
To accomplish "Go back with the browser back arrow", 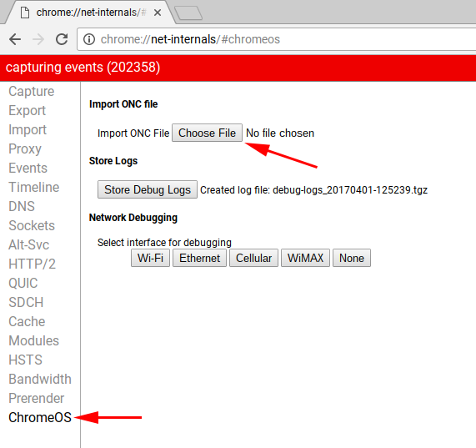I will 15,39.
